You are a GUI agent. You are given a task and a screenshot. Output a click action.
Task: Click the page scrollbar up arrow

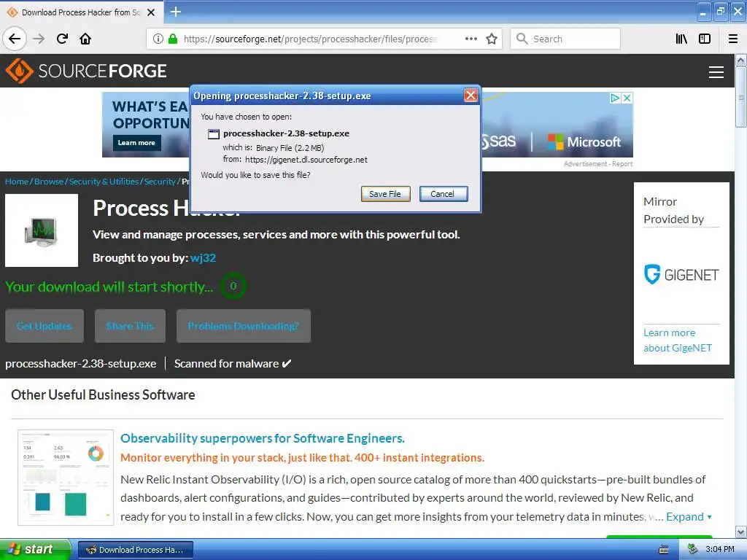(741, 61)
